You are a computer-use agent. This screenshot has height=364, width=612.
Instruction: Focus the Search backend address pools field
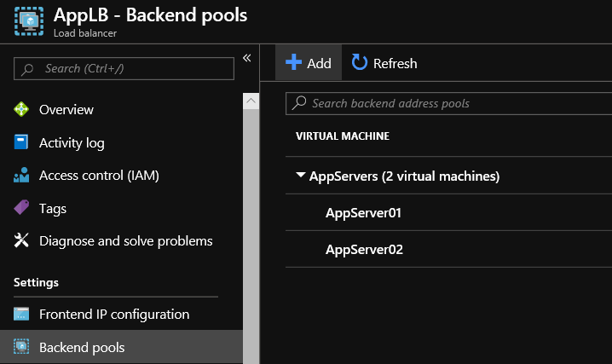(x=449, y=103)
